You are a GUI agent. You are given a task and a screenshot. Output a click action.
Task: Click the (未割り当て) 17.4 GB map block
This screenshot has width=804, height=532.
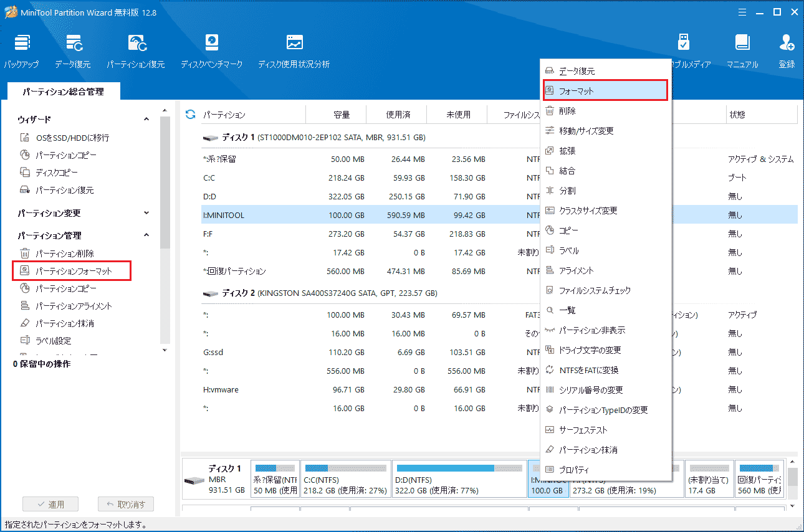coord(708,478)
